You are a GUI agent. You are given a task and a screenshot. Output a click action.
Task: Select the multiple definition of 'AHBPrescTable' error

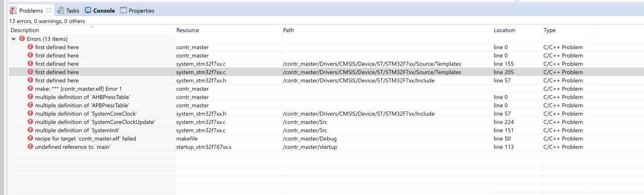click(x=326, y=97)
